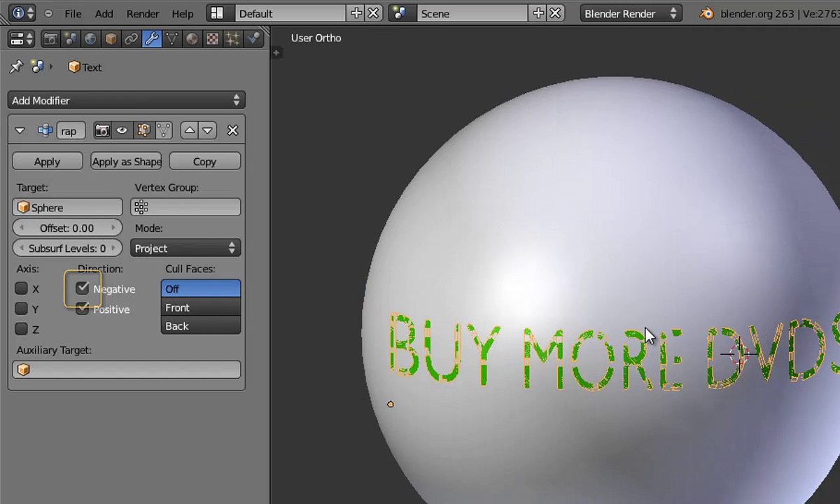Uncheck the Positive direction checkbox
Image resolution: width=840 pixels, height=504 pixels.
coord(83,309)
